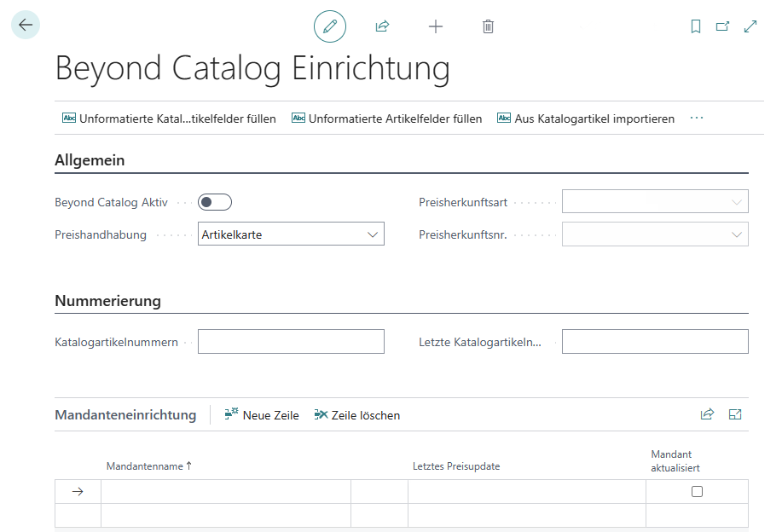
Task: Click the Letzte Katalogartikeln... input field
Action: pyautogui.click(x=655, y=342)
